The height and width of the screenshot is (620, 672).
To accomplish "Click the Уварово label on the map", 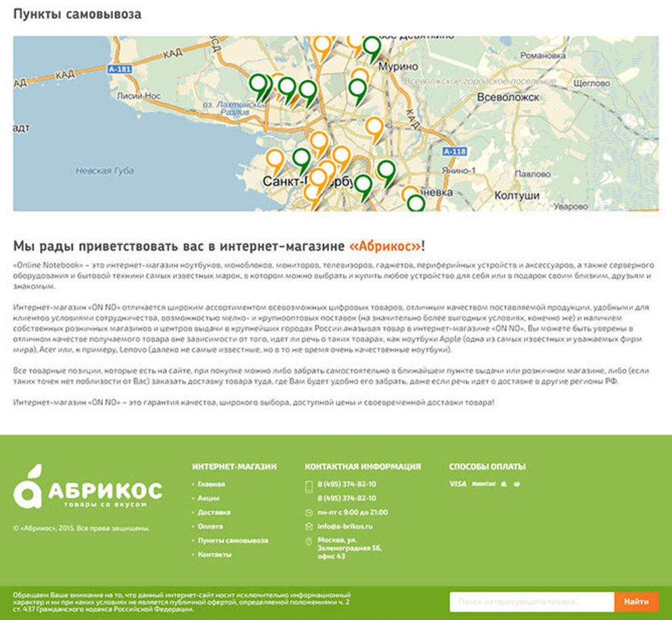I will (x=570, y=207).
